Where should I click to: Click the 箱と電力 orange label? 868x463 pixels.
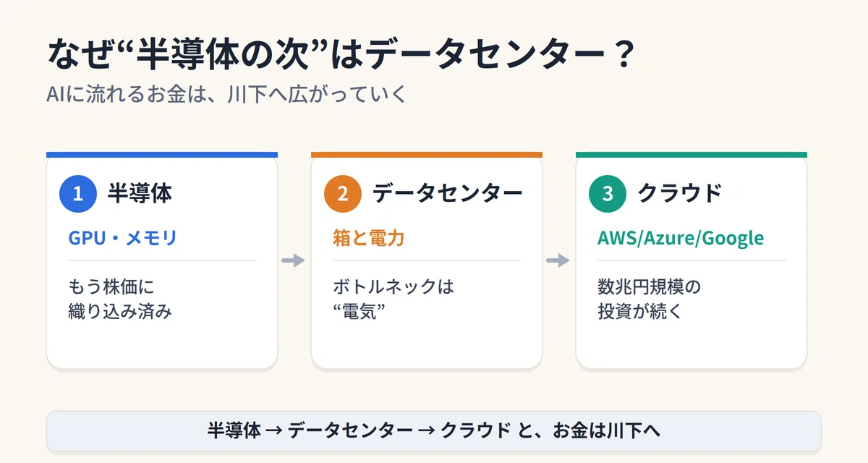point(368,238)
